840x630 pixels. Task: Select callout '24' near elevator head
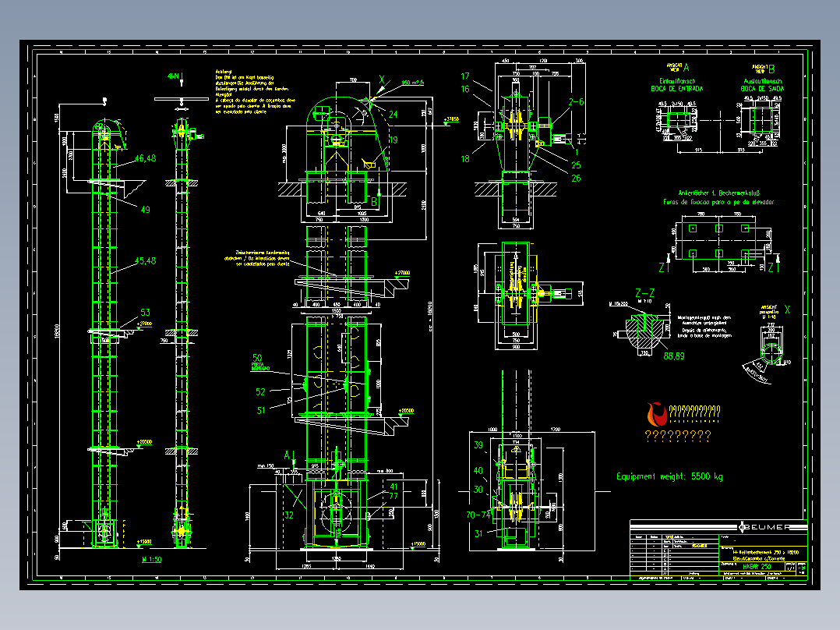click(x=394, y=114)
